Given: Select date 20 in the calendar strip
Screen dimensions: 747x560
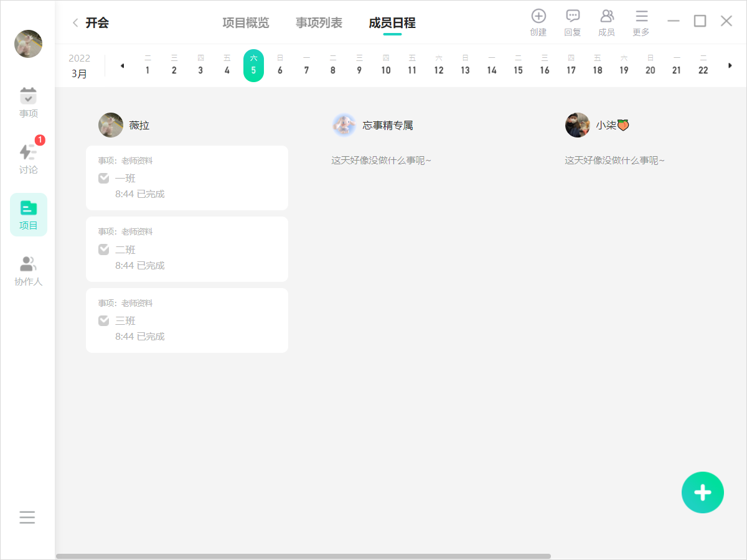Looking at the screenshot, I should click(651, 65).
